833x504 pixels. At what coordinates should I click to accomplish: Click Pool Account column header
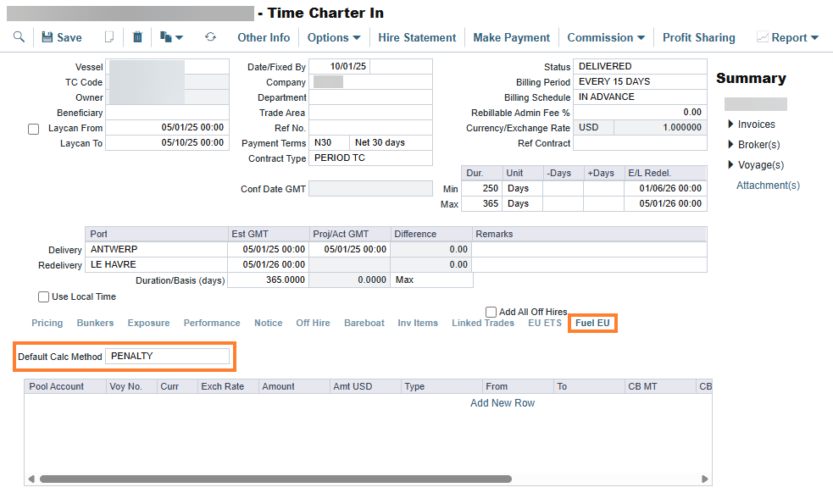coord(64,386)
